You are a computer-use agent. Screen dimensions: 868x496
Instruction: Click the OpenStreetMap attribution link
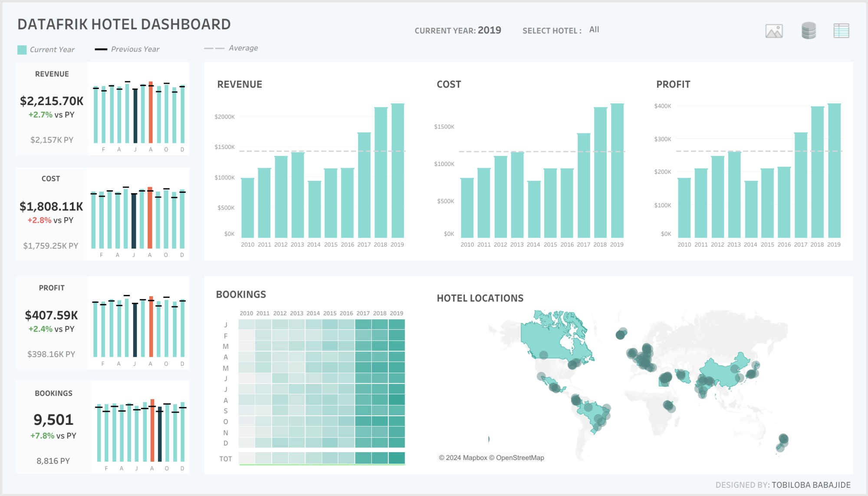tap(519, 458)
